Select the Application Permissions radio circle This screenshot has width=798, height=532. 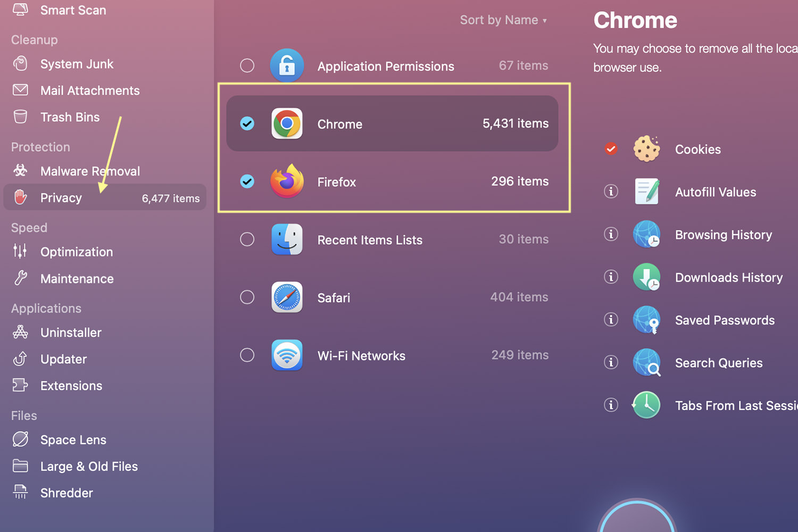point(247,65)
